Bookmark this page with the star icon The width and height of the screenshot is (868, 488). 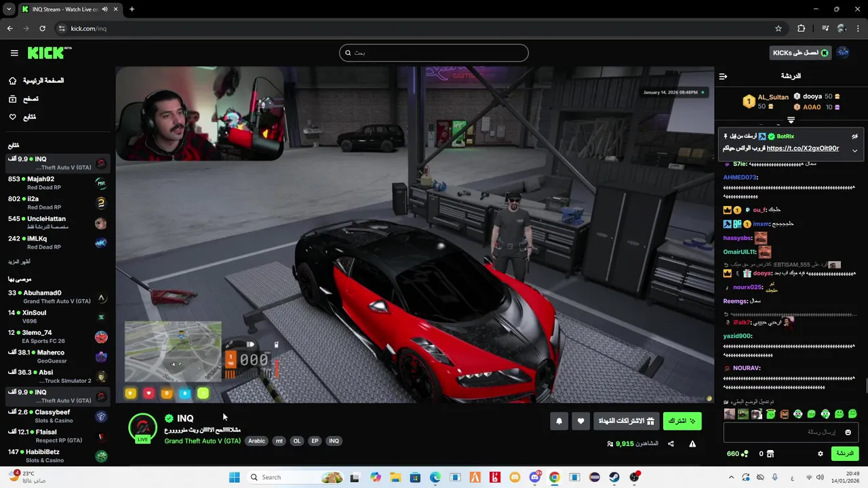pyautogui.click(x=778, y=28)
